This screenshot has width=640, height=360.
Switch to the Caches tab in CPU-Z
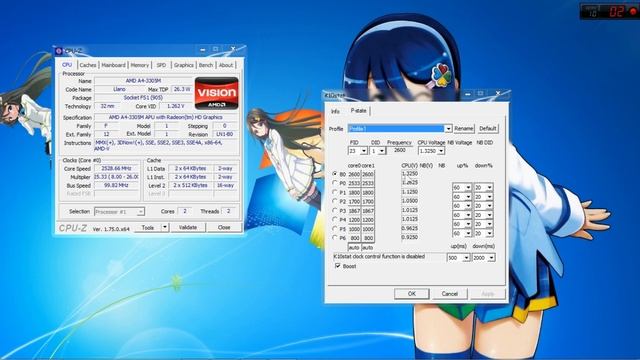coord(88,65)
